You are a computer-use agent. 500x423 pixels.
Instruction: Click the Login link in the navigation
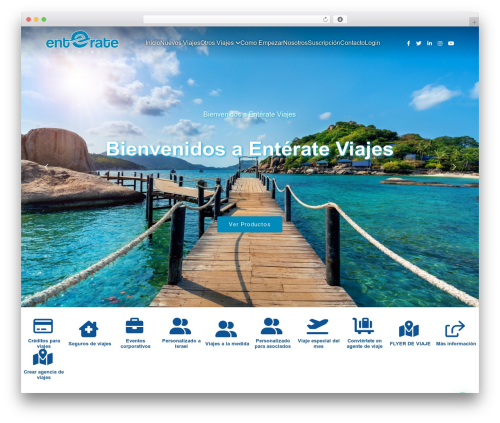[x=373, y=43]
